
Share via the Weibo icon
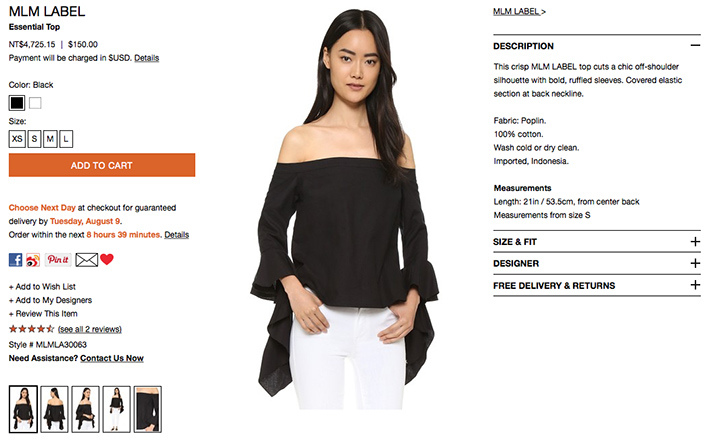[33, 260]
